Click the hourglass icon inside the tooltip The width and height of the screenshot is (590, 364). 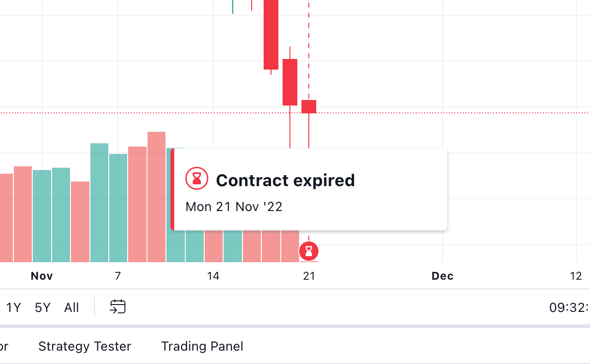click(197, 178)
